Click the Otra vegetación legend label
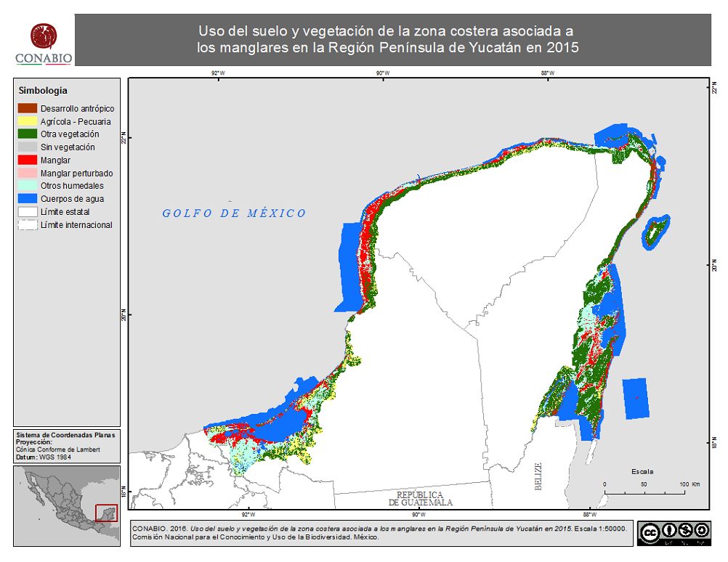Screen dimensions: 728x562 [70, 134]
